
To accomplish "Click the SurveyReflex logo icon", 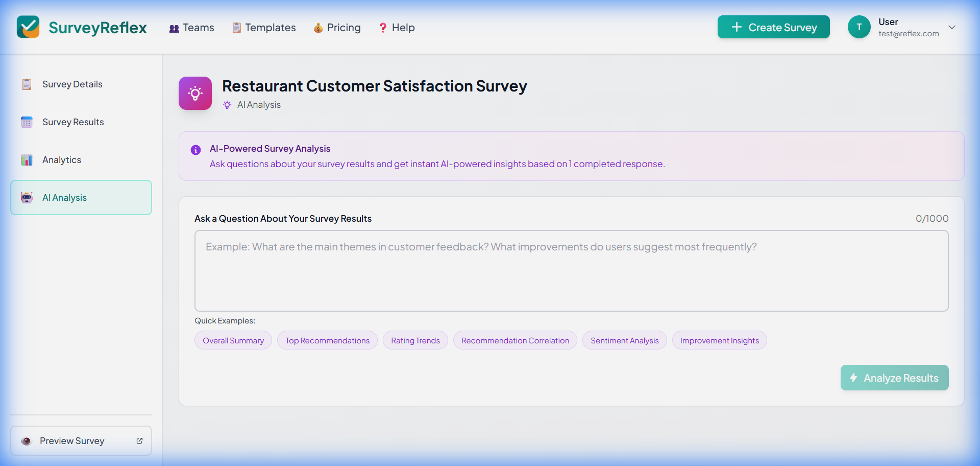I will click(x=28, y=27).
